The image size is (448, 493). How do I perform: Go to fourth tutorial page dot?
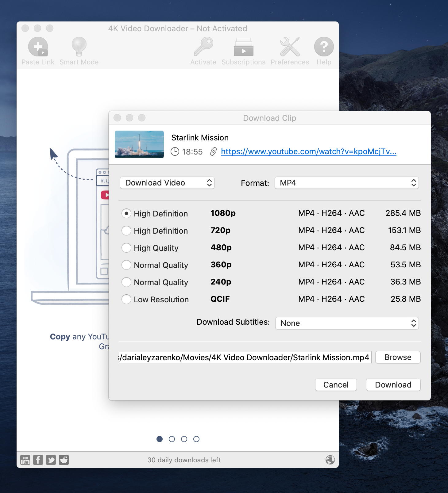click(196, 439)
